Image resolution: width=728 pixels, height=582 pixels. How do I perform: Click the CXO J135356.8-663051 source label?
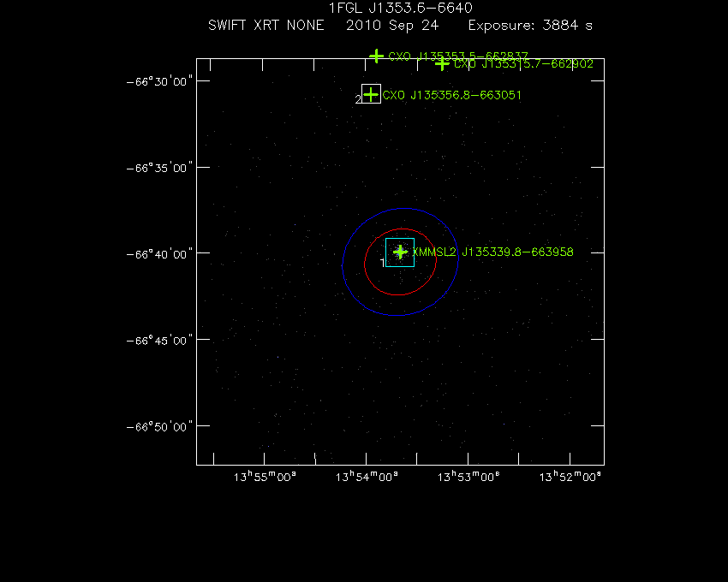pos(451,95)
